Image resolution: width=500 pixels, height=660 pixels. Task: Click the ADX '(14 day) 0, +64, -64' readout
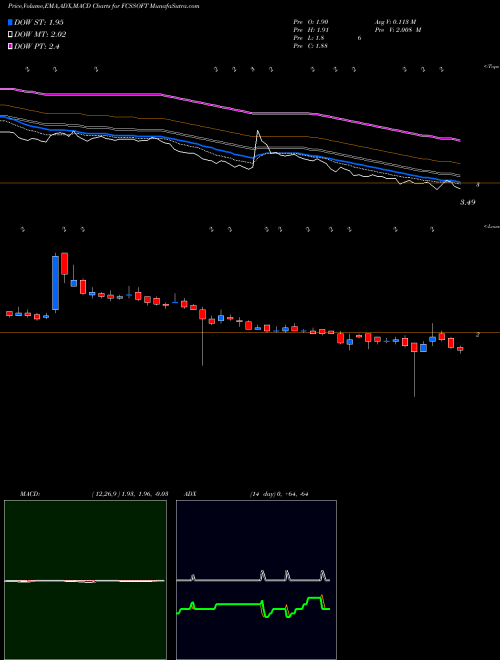pyautogui.click(x=278, y=493)
